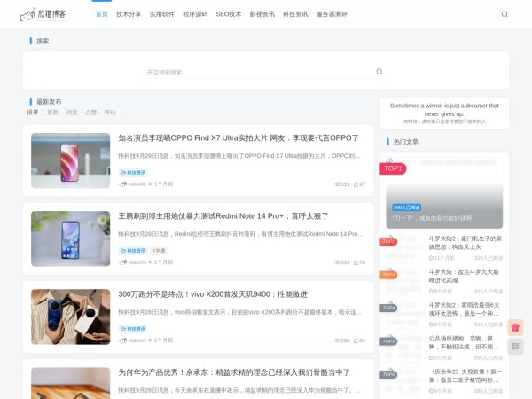Click the search magnifier icon in top navbar
Screen dimensions: 532x399
tap(505, 14)
